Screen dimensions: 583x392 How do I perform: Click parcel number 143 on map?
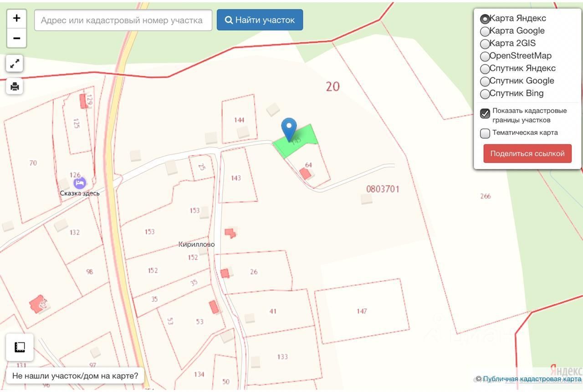(235, 178)
